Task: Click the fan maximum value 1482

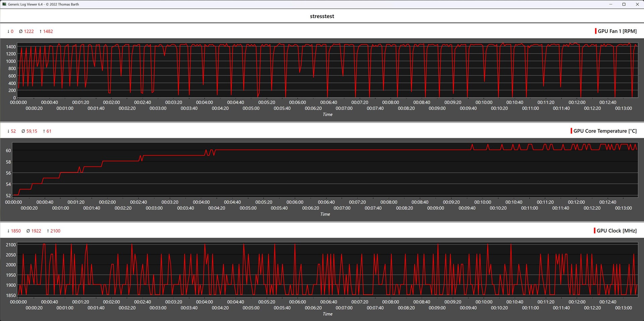Action: [48, 32]
